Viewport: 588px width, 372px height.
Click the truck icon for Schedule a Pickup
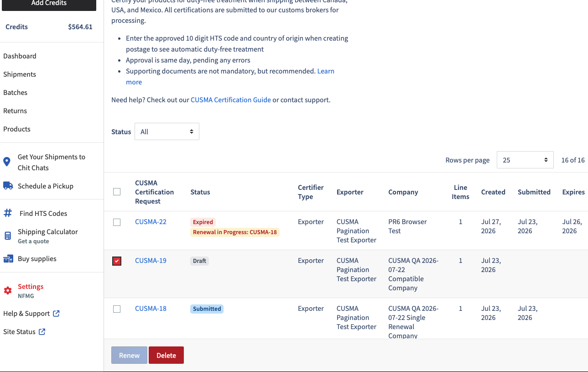[x=8, y=186]
